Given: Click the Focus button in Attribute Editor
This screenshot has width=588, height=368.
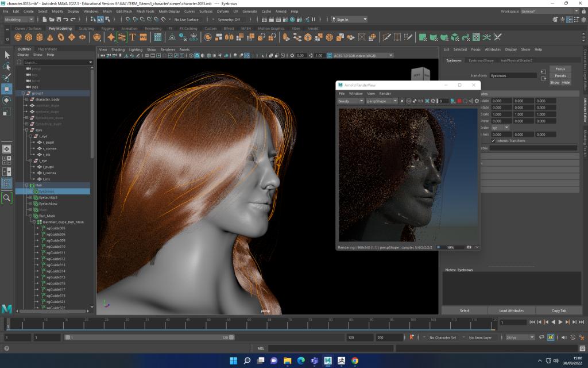Looking at the screenshot, I should 560,69.
